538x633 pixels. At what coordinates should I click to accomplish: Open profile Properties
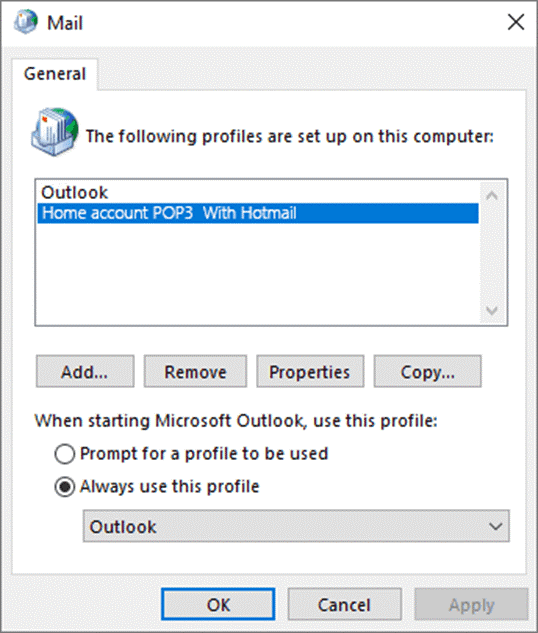310,371
